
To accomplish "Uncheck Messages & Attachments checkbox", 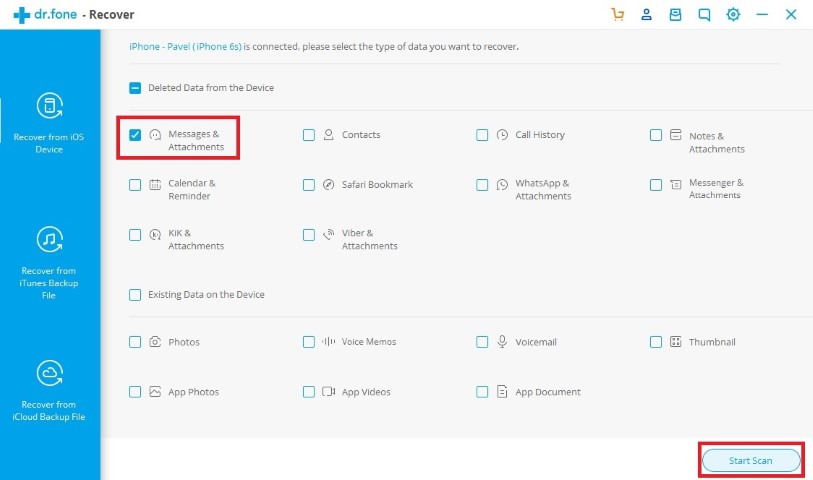I will pyautogui.click(x=135, y=135).
